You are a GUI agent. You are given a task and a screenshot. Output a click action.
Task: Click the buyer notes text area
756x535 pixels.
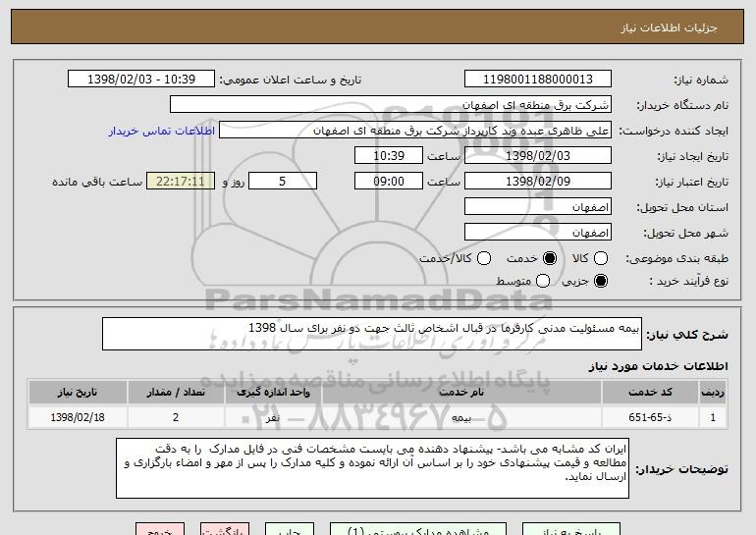pos(372,468)
